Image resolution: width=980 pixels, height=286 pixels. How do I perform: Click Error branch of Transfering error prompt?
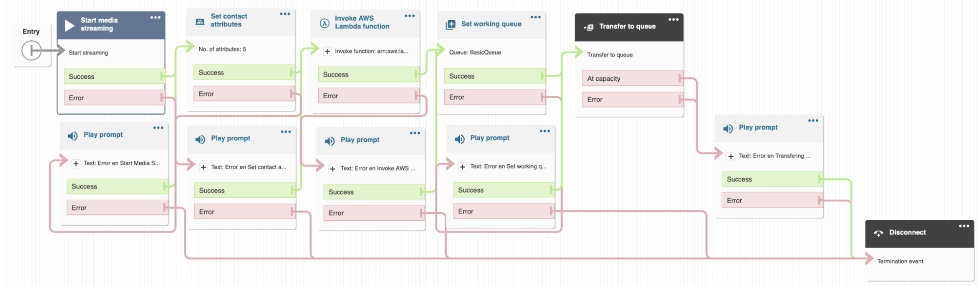tap(772, 201)
